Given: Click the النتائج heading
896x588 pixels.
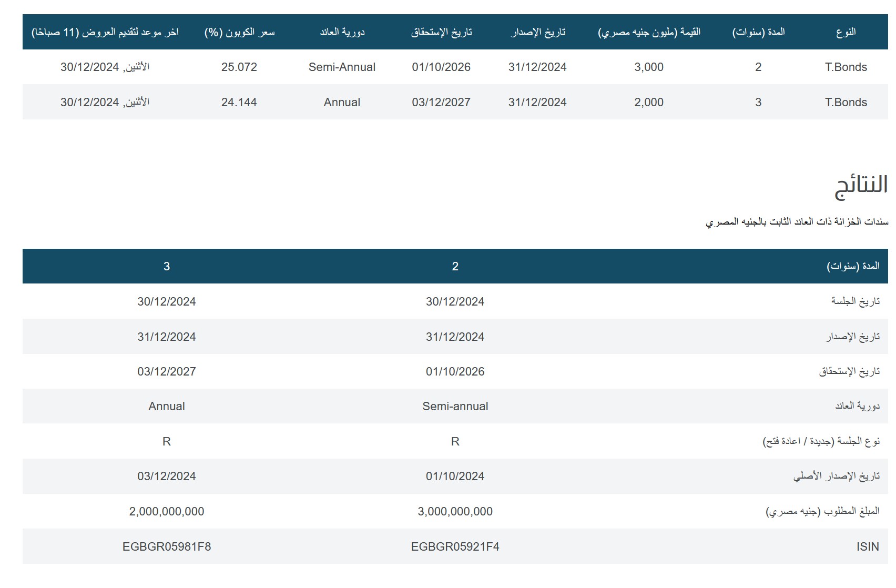Looking at the screenshot, I should [x=861, y=186].
